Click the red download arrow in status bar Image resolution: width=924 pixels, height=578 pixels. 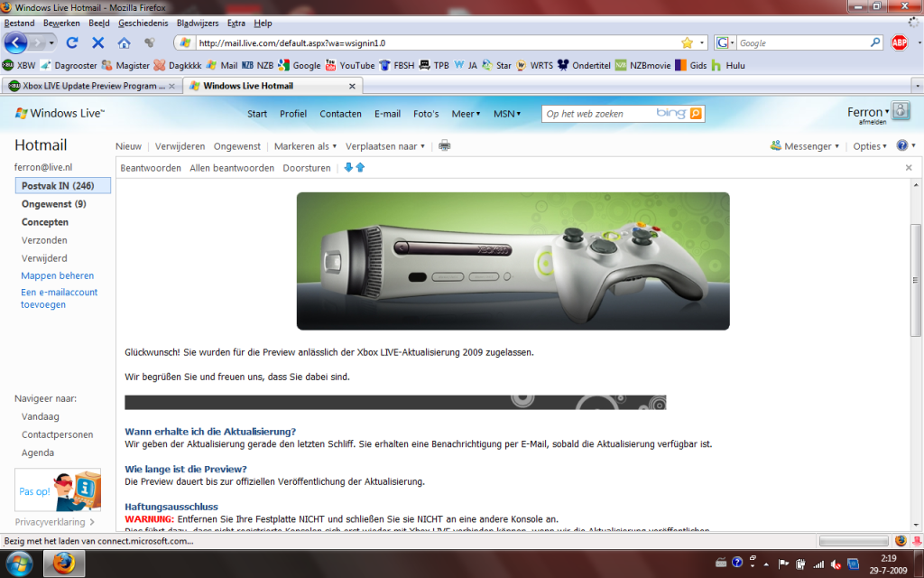click(917, 541)
